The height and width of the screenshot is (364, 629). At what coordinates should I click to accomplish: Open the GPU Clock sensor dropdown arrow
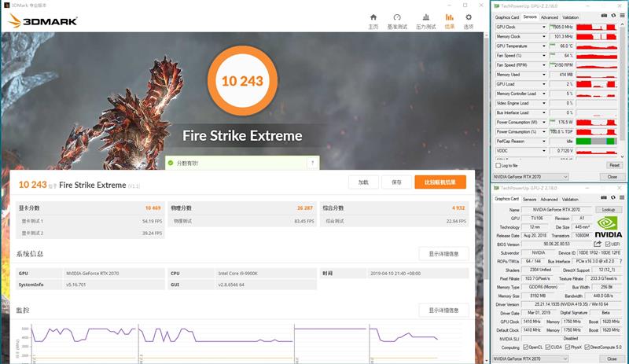click(x=546, y=27)
